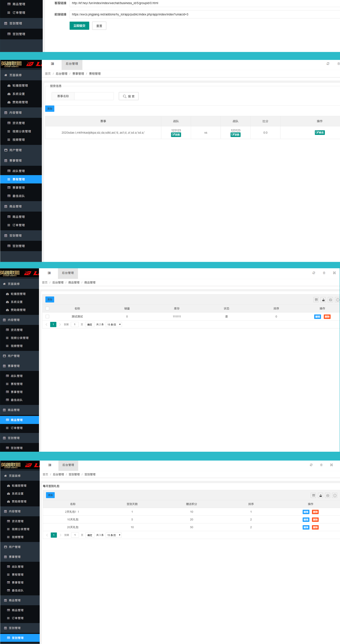Toggle fullscreen icon on 签到管理 page header

[x=331, y=465]
